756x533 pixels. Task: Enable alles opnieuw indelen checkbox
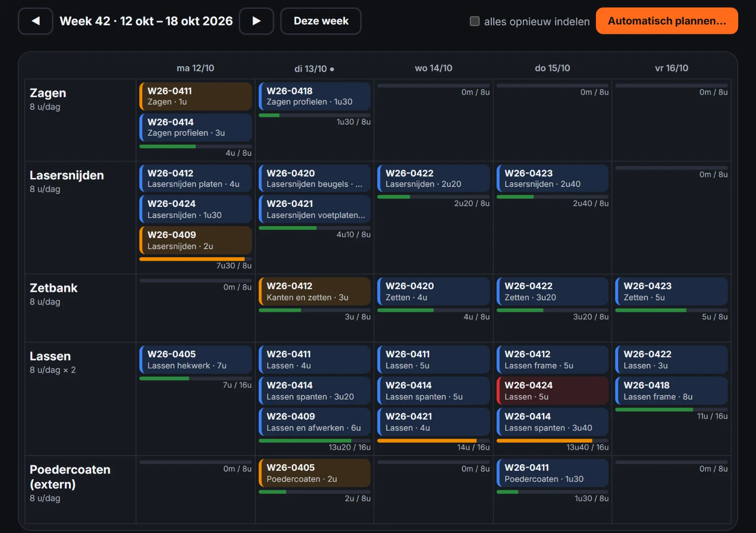click(x=475, y=21)
